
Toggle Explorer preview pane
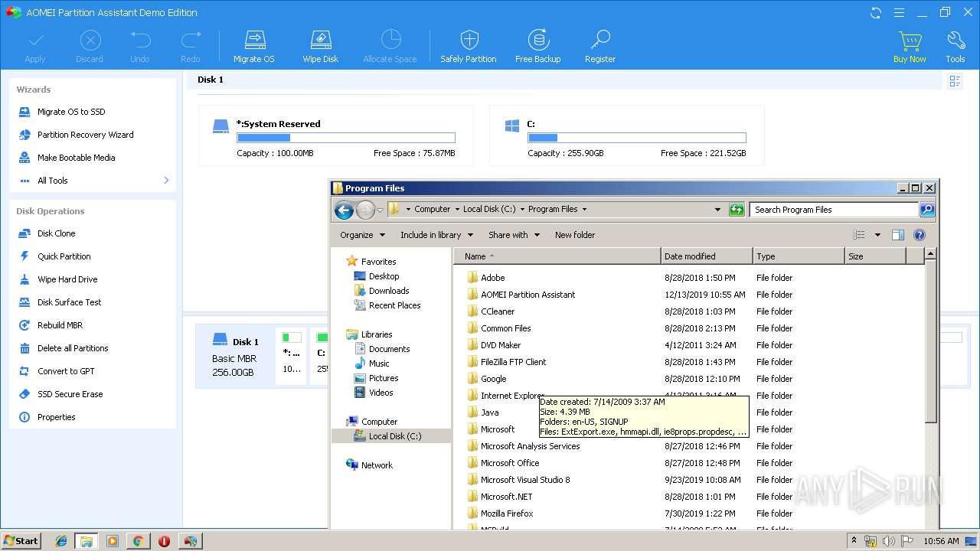(x=898, y=235)
